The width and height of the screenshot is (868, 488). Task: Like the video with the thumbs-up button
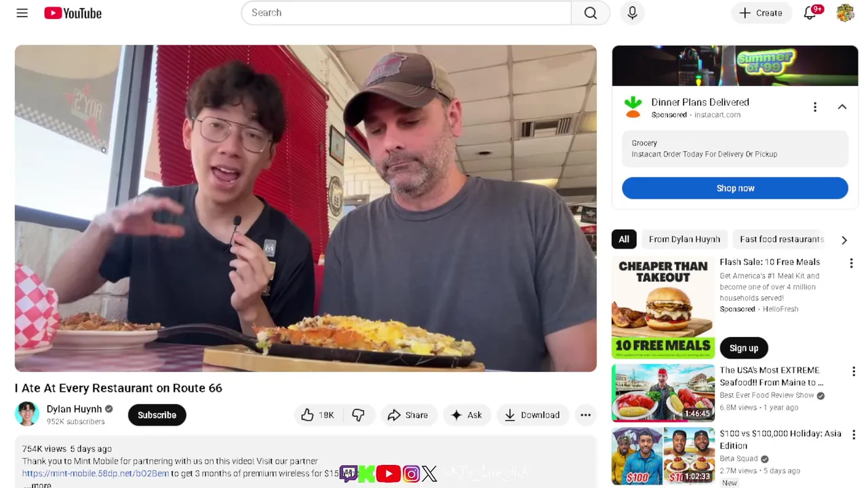pyautogui.click(x=318, y=415)
